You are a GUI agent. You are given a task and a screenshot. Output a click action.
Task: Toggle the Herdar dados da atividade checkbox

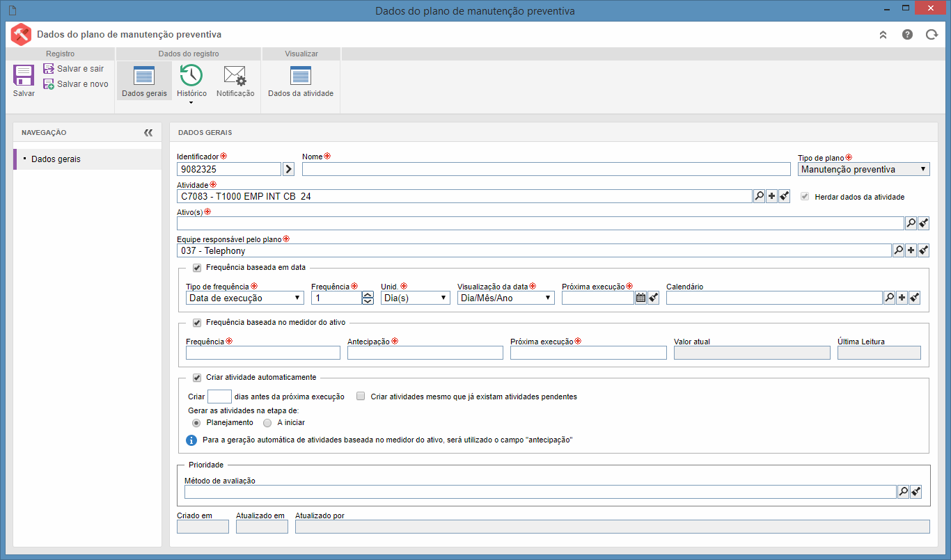[x=806, y=197]
